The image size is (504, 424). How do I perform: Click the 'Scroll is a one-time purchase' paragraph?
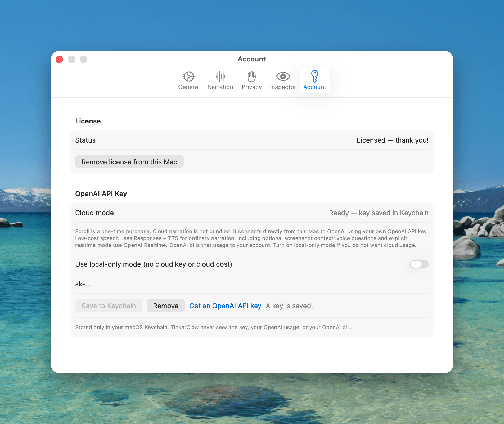[x=251, y=238]
